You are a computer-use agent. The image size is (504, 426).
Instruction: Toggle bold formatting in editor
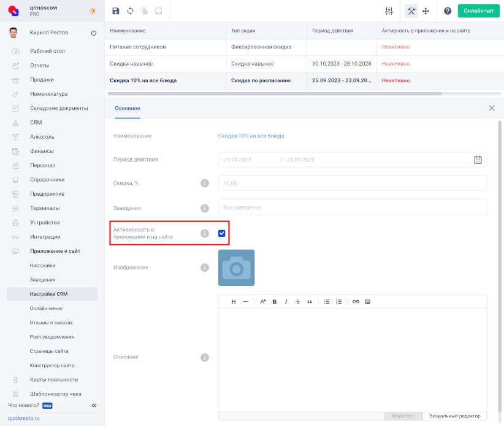point(275,301)
